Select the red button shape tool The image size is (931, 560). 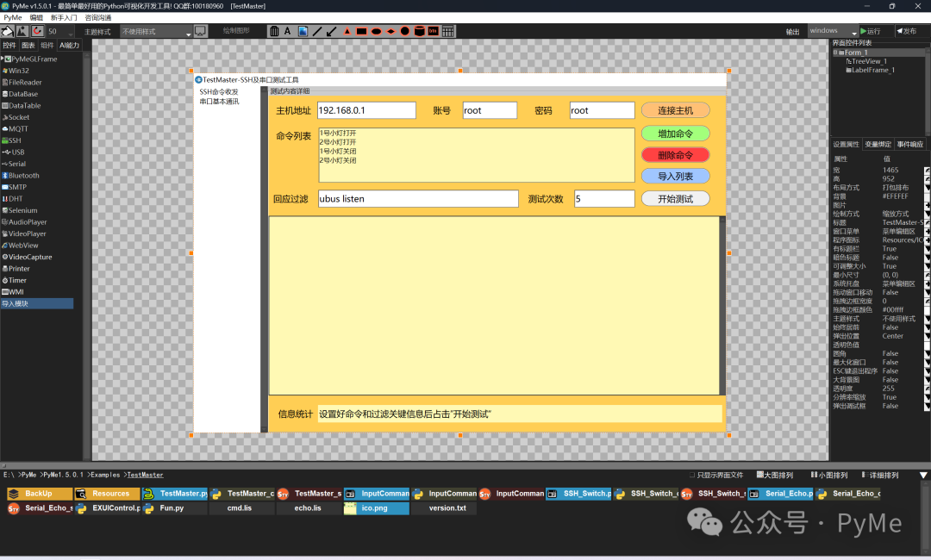point(434,31)
